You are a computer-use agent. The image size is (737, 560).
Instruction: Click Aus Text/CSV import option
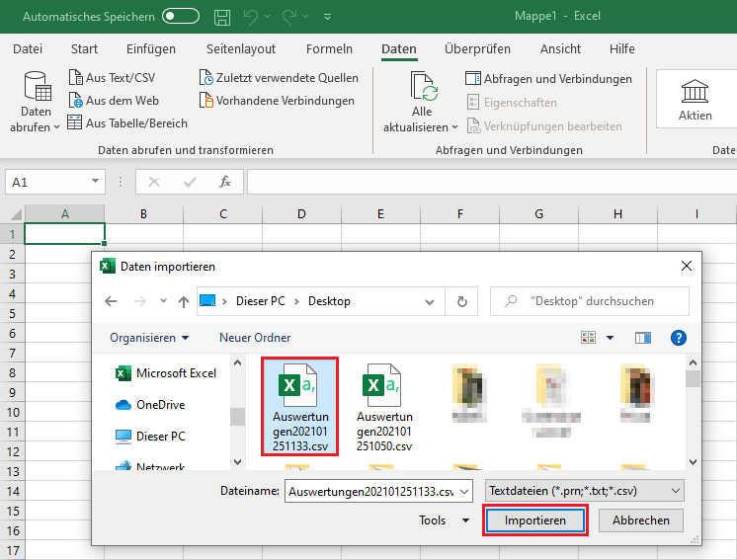(x=112, y=77)
